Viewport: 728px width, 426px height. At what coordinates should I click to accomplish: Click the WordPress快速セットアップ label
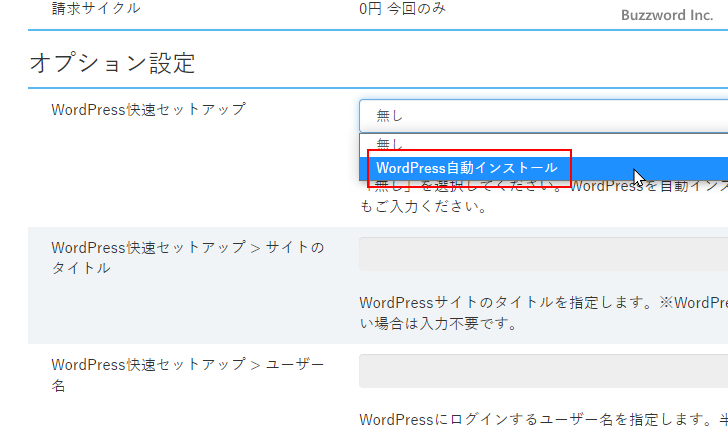pyautogui.click(x=148, y=110)
